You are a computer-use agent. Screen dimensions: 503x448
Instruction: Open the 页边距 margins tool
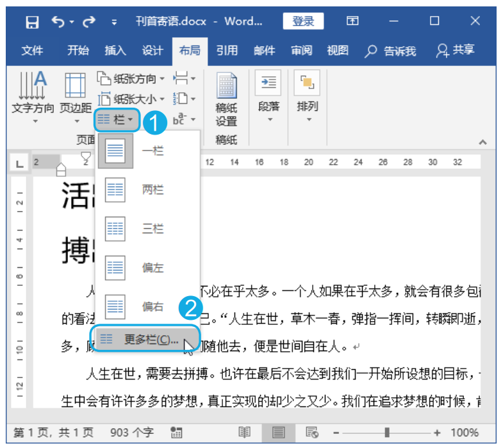coord(76,97)
